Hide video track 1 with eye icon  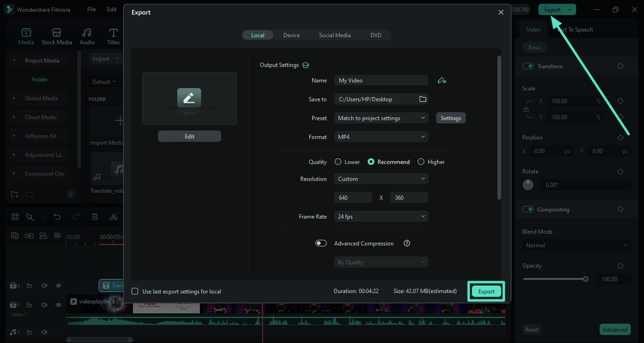(x=58, y=305)
